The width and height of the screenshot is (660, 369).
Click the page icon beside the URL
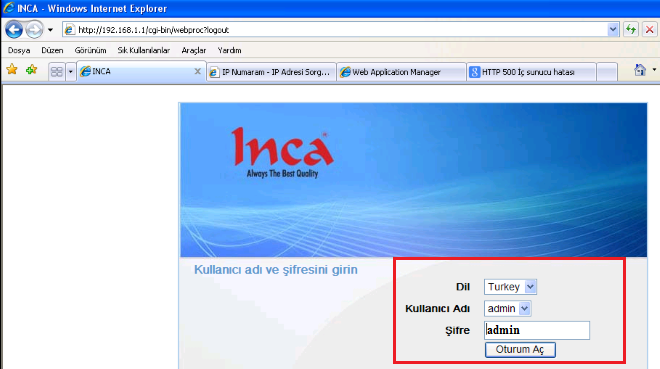pyautogui.click(x=69, y=30)
